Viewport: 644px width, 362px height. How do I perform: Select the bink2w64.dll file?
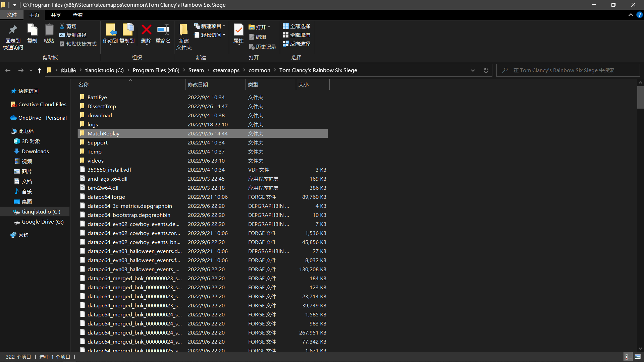203,188
